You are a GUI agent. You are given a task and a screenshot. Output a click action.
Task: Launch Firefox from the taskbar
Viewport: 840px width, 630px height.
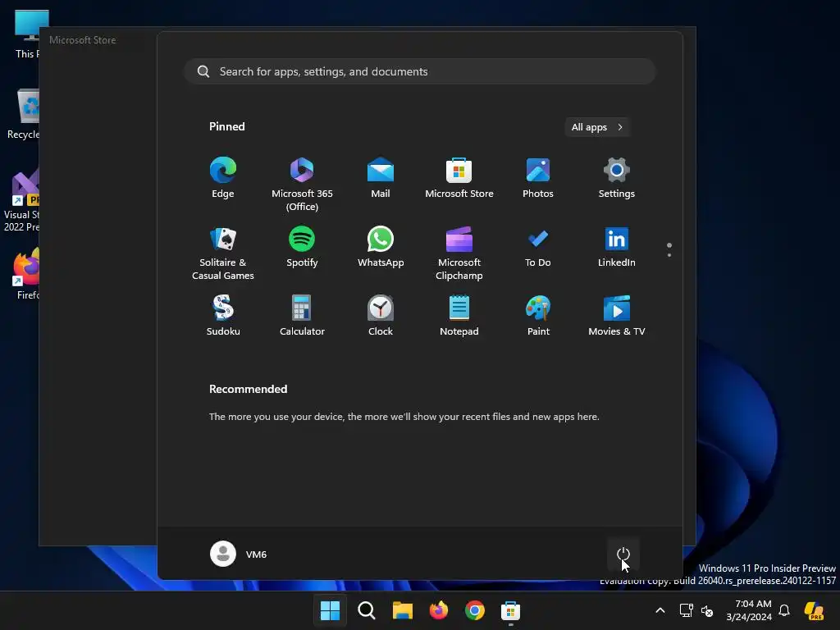click(439, 610)
